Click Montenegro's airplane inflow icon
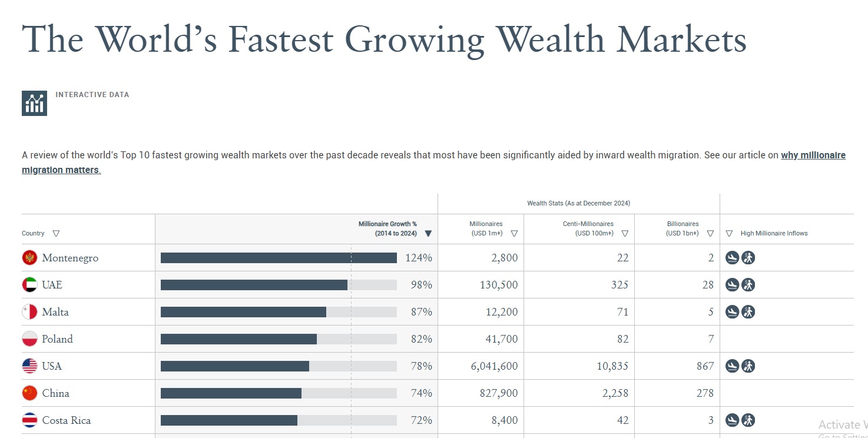 pyautogui.click(x=732, y=258)
